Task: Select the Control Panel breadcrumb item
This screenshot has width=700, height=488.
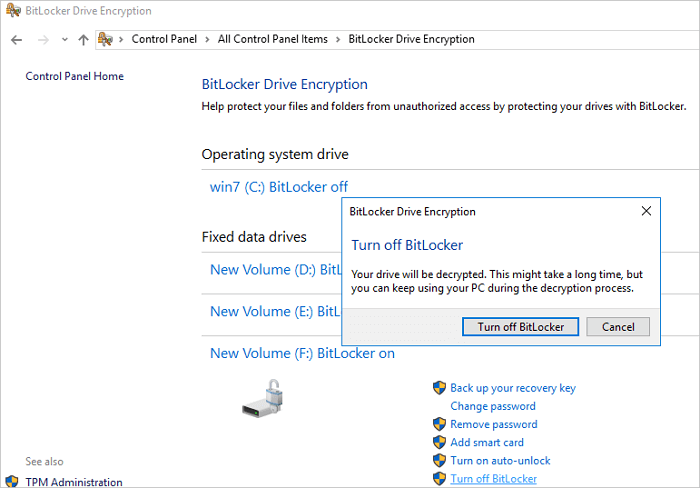Action: click(x=165, y=39)
